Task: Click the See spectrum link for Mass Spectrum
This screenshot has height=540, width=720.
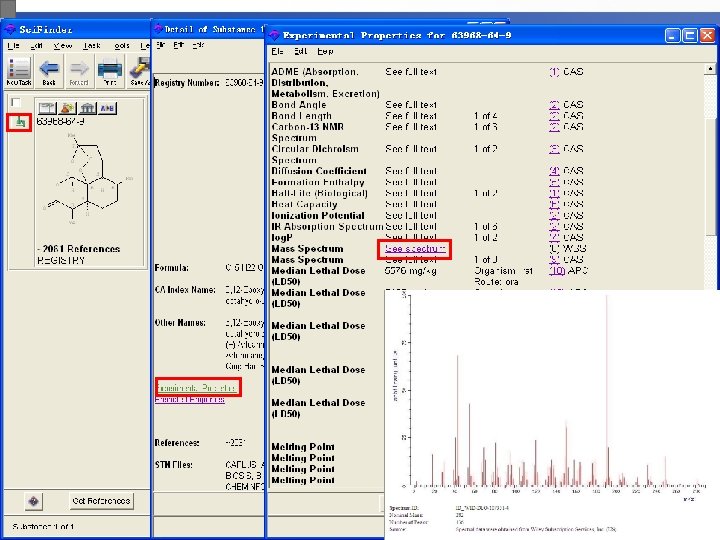Action: [x=415, y=248]
